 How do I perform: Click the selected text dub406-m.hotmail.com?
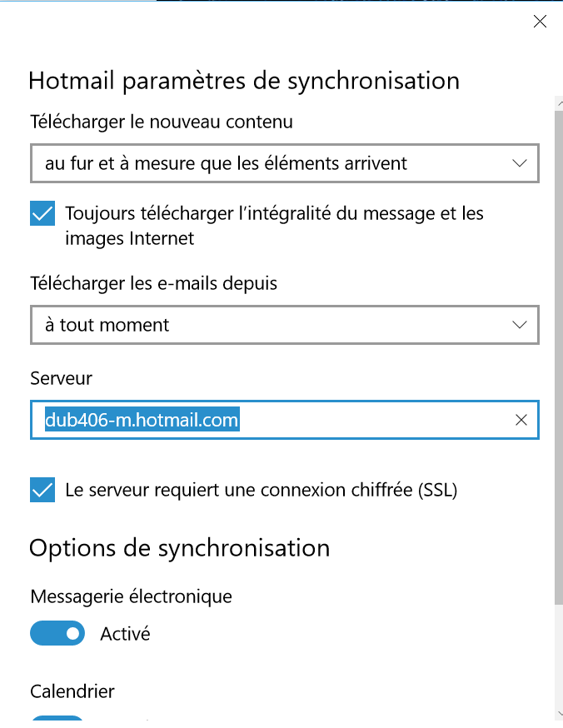coord(142,420)
